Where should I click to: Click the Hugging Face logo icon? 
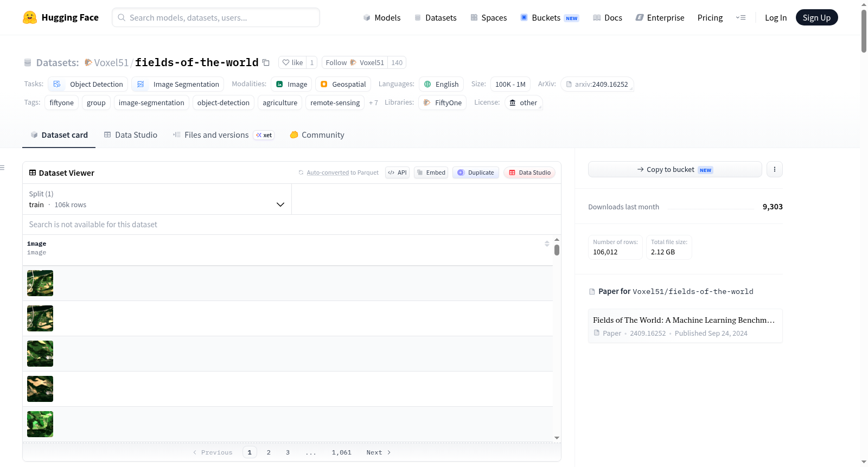point(30,17)
